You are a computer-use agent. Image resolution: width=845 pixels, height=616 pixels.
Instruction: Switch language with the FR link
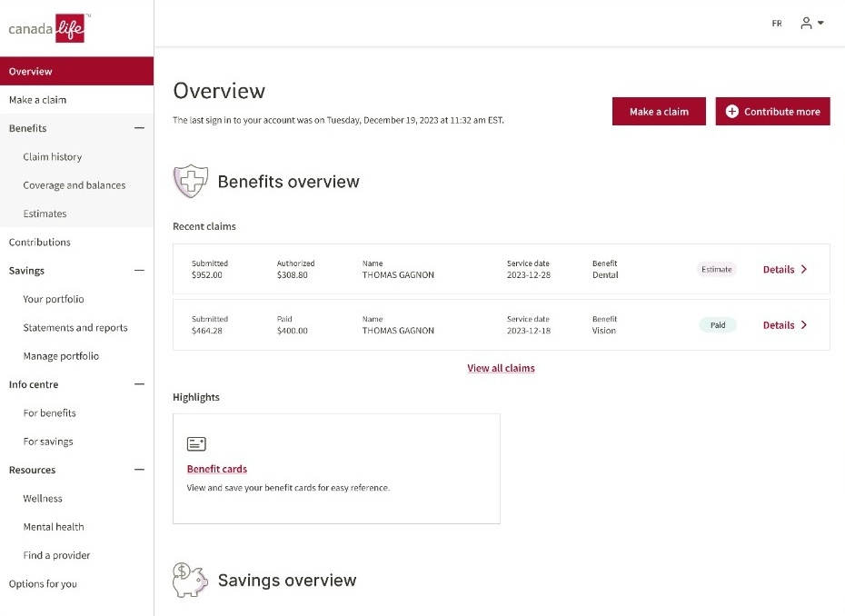click(777, 24)
